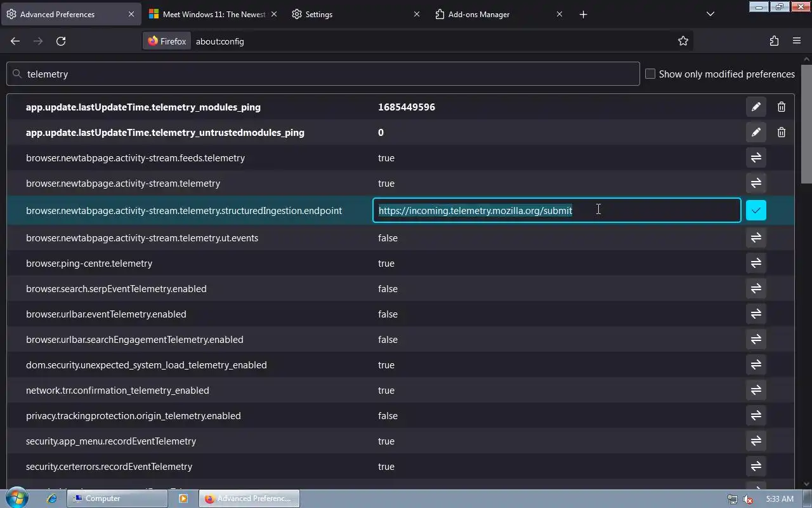Close the Meet Windows 11 tab

tap(274, 14)
